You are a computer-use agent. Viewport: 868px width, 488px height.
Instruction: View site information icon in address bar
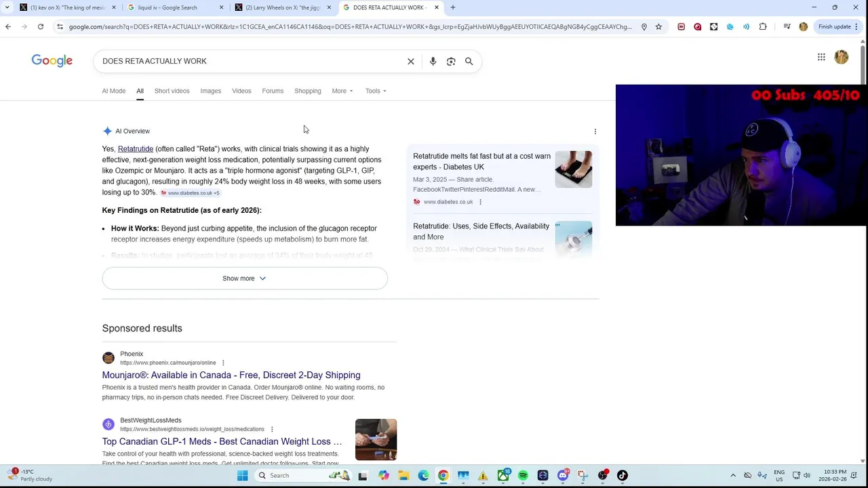pos(60,26)
